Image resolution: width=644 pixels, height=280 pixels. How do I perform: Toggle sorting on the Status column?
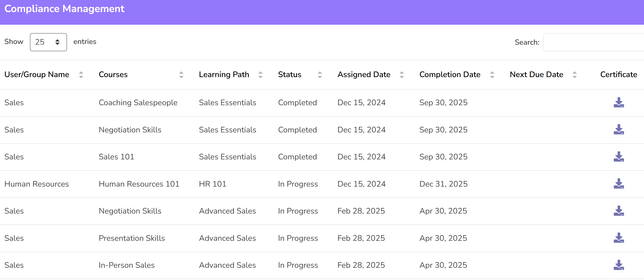click(320, 74)
